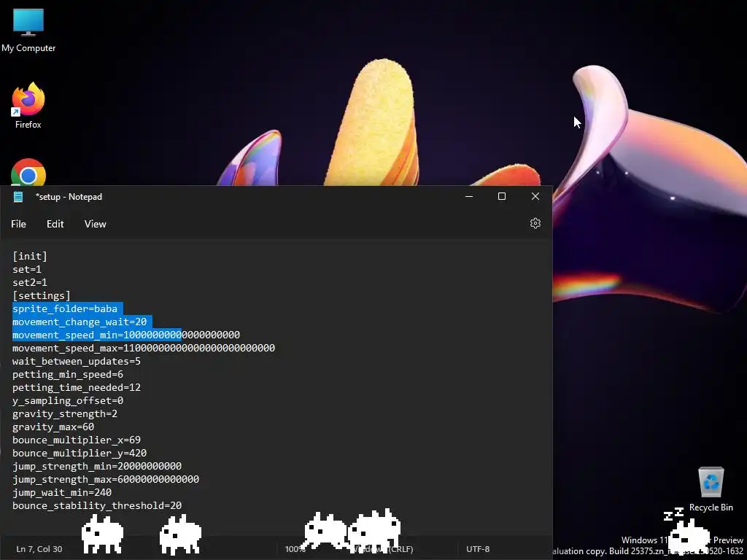747x560 pixels.
Task: Click the Notepad app icon in title bar
Action: tap(18, 197)
